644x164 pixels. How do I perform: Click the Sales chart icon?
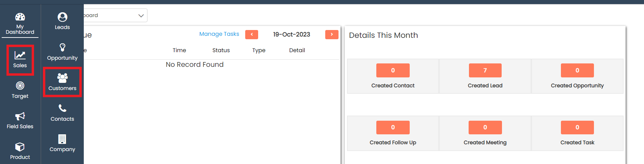coord(20,55)
